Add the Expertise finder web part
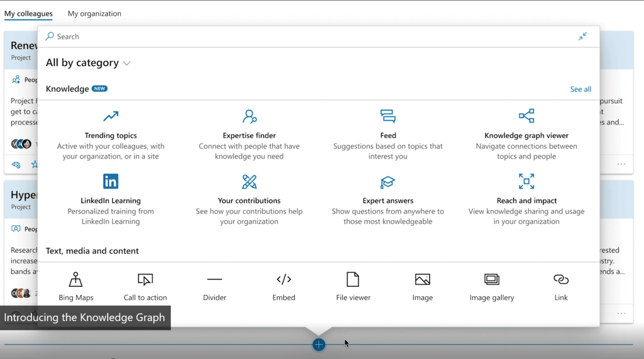This screenshot has height=359, width=644. click(249, 135)
